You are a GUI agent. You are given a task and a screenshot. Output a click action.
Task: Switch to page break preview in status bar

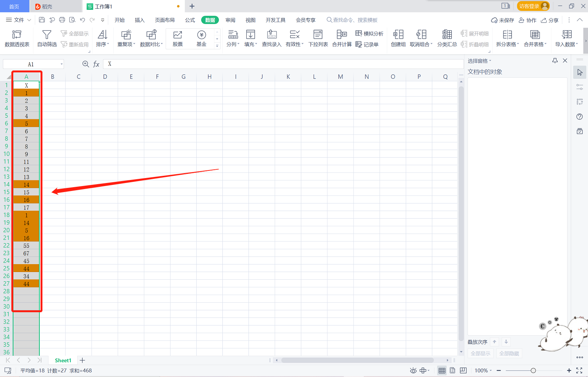coord(463,371)
